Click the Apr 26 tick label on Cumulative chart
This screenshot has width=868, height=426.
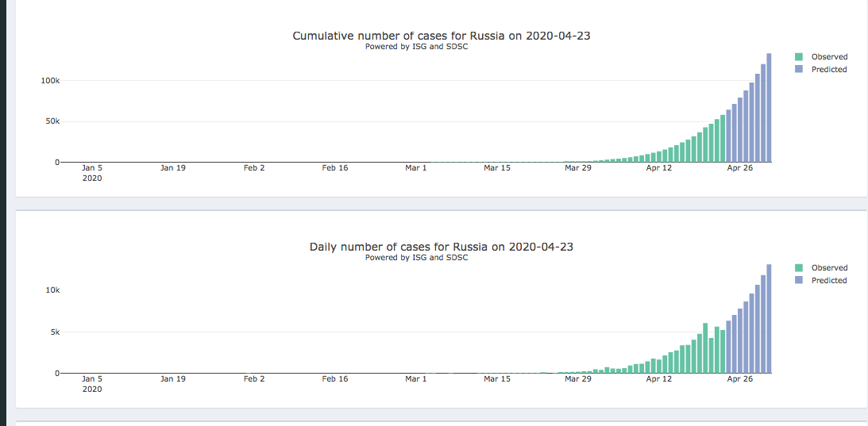coord(740,168)
